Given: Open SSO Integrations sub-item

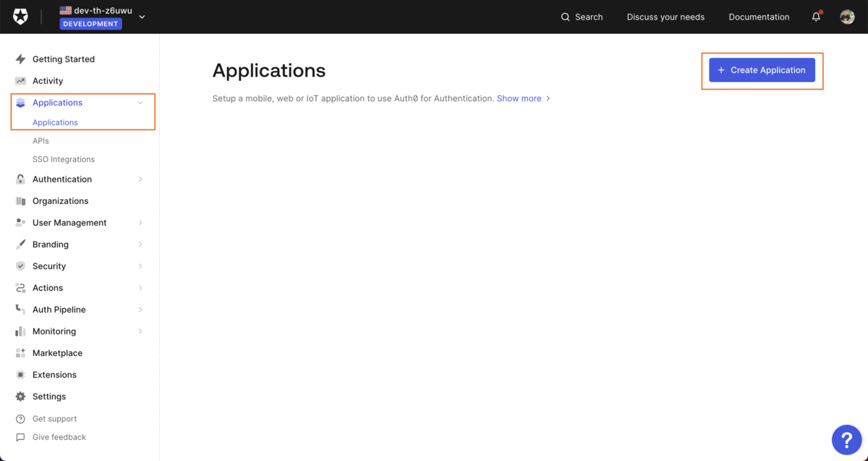Looking at the screenshot, I should point(64,159).
